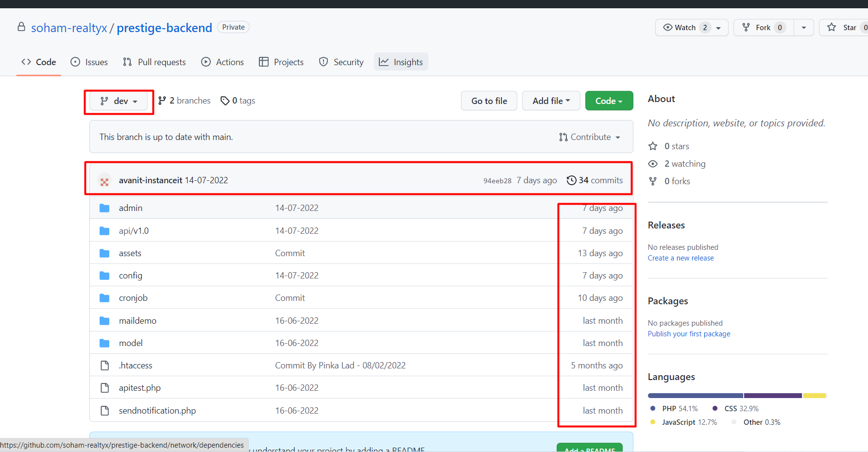Click the avanit-instanceit avatar icon
868x452 pixels.
coord(104,180)
